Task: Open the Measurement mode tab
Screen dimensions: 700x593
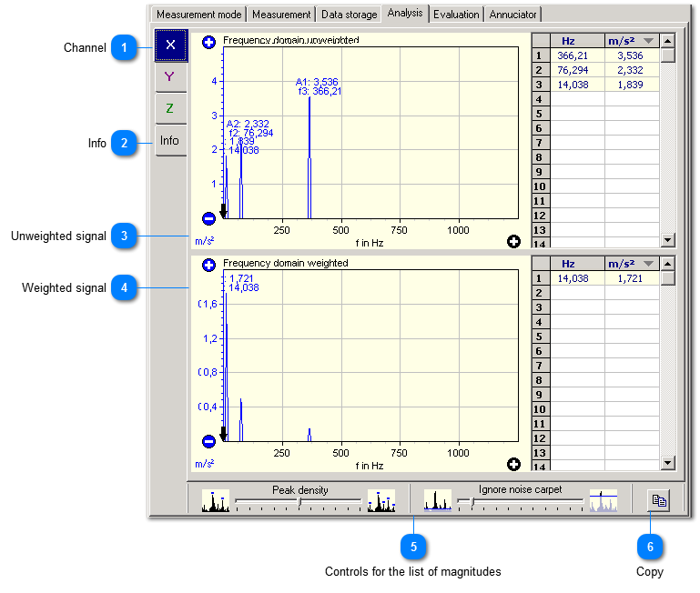Action: click(198, 15)
